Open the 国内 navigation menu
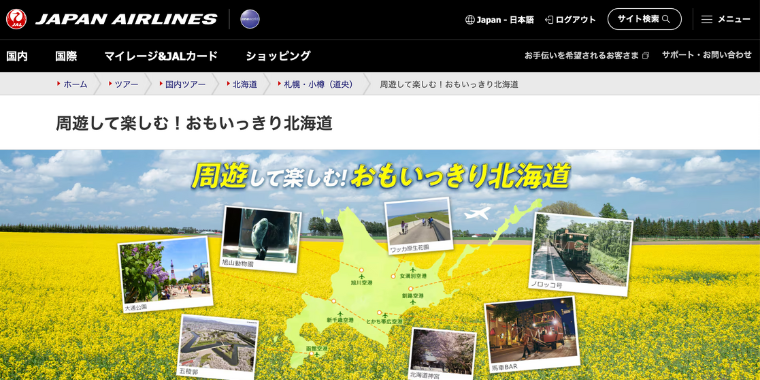 [17, 56]
